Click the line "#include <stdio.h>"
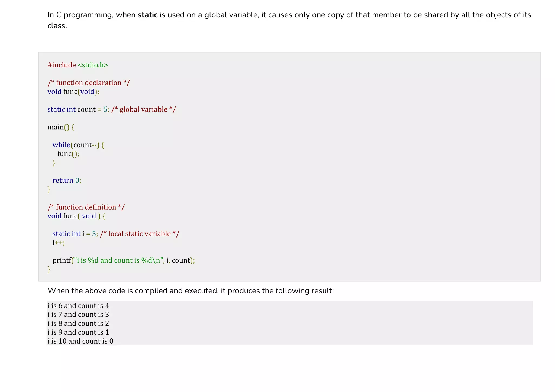The width and height of the screenshot is (555, 392). (x=78, y=65)
